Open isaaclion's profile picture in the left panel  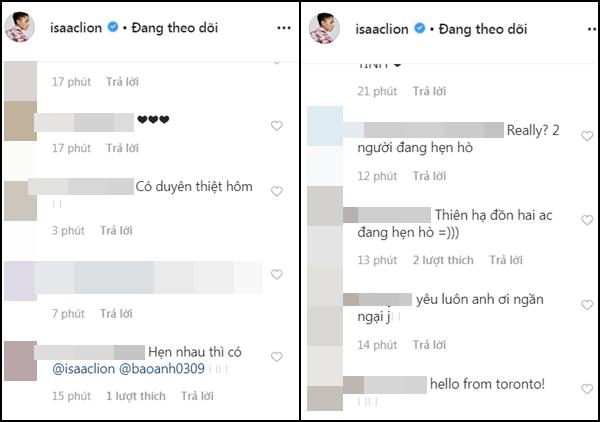19,29
